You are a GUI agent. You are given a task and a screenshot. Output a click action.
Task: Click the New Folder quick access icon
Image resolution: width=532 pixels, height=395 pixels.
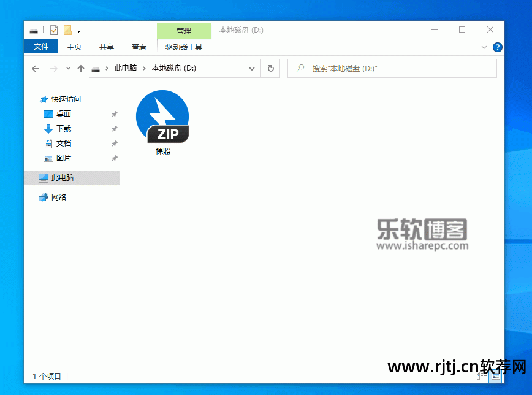point(67,29)
